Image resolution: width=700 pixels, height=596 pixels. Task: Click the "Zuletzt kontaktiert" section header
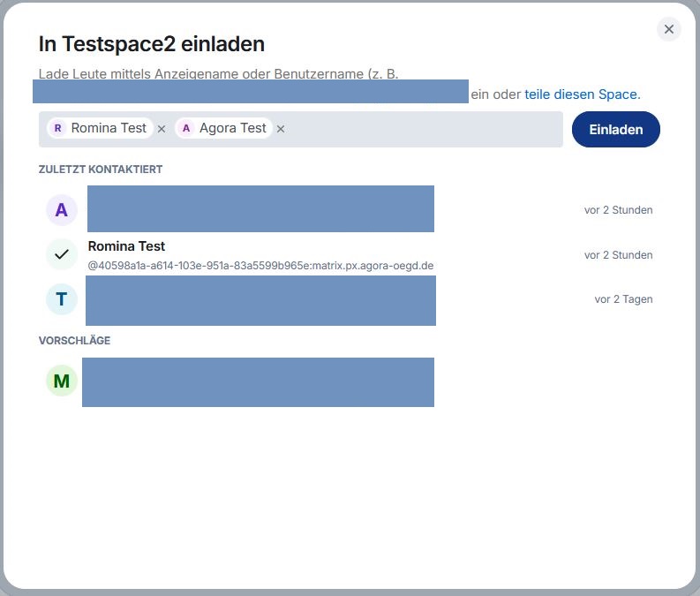101,169
